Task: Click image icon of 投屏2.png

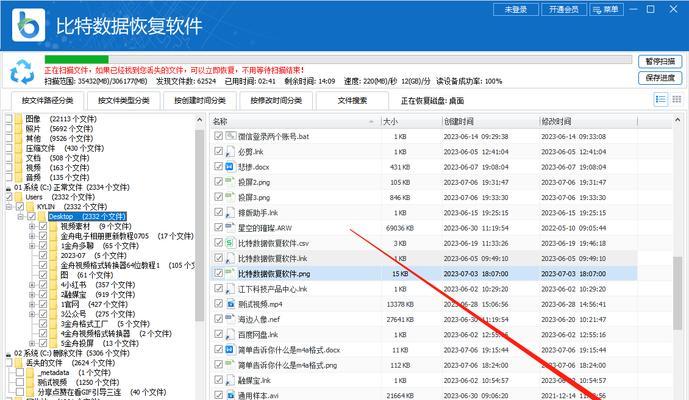Action: [x=231, y=182]
